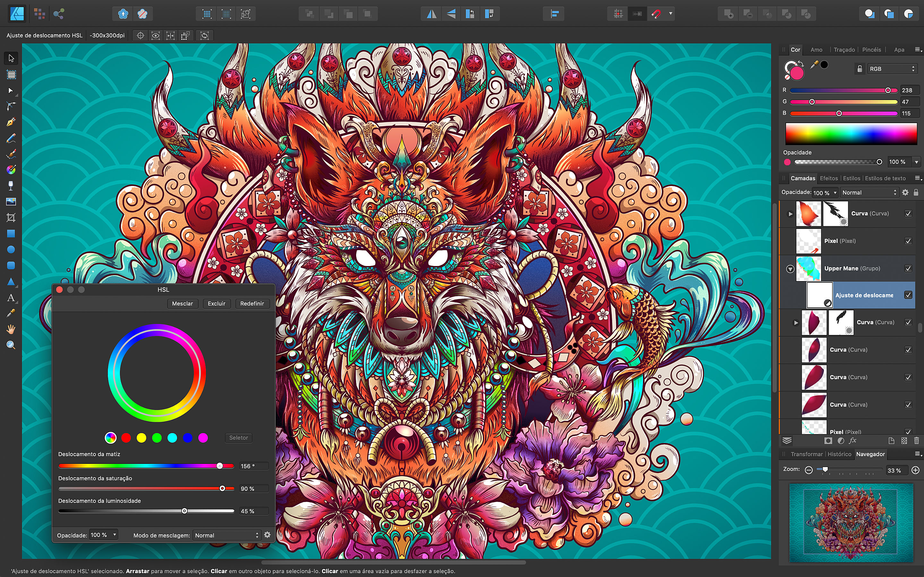The height and width of the screenshot is (577, 924).
Task: Select the Node tool
Action: pos(10,106)
